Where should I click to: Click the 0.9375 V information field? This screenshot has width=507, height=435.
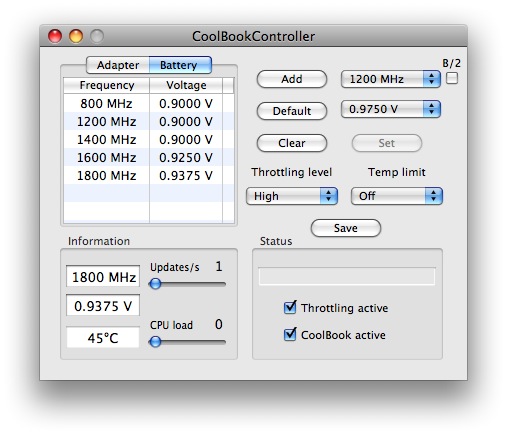click(x=103, y=306)
